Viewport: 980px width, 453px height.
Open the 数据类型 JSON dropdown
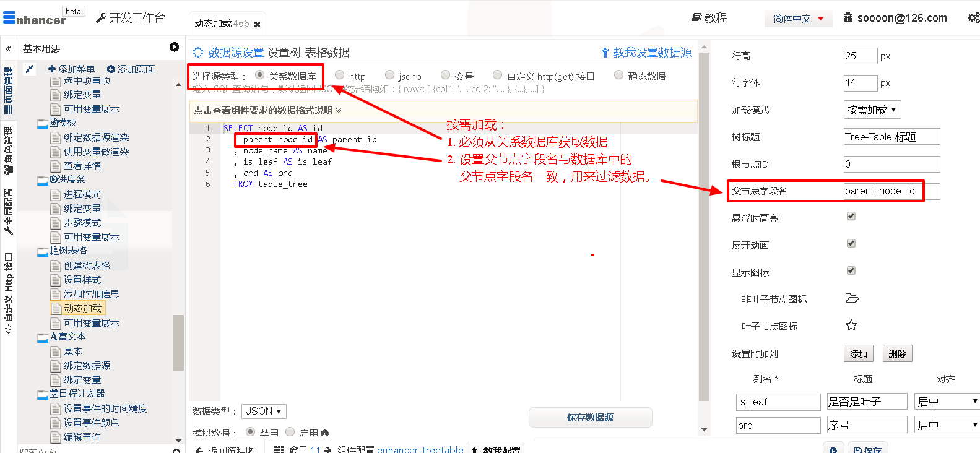click(264, 411)
